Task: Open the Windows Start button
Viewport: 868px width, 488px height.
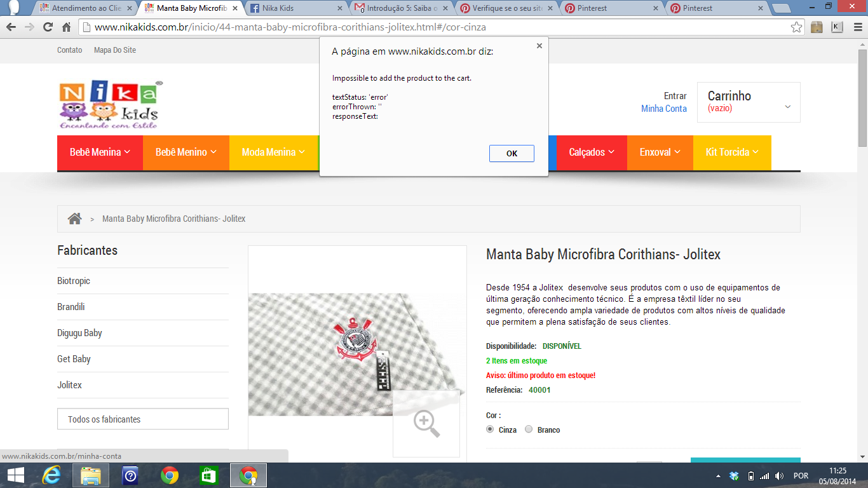Action: pos(15,475)
